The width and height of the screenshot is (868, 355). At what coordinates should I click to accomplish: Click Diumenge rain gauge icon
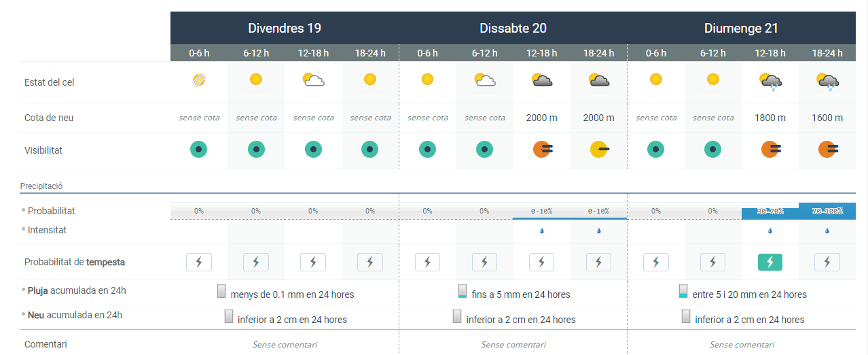pos(684,292)
